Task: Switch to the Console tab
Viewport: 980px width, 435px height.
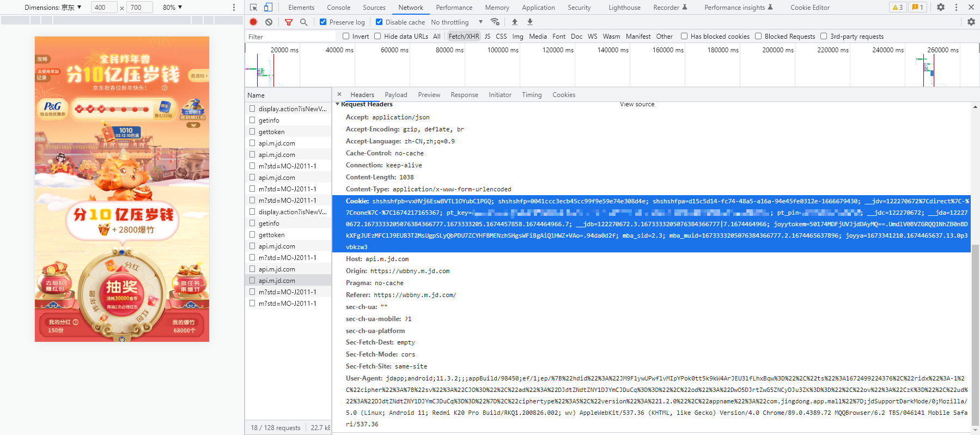Action: pyautogui.click(x=339, y=7)
